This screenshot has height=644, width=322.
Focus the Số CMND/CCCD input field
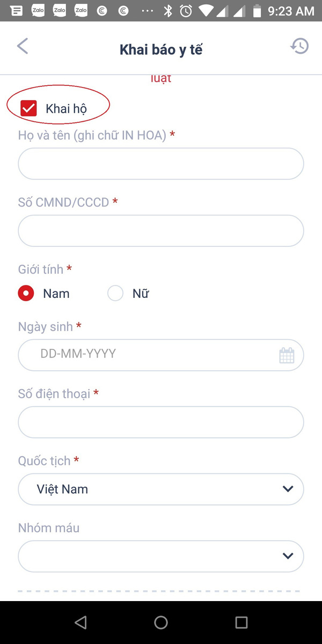(161, 231)
